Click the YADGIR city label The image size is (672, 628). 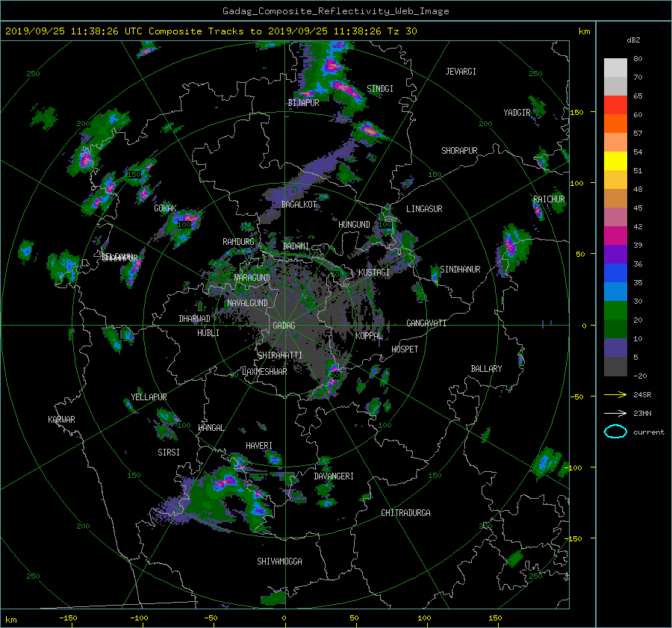pos(517,113)
